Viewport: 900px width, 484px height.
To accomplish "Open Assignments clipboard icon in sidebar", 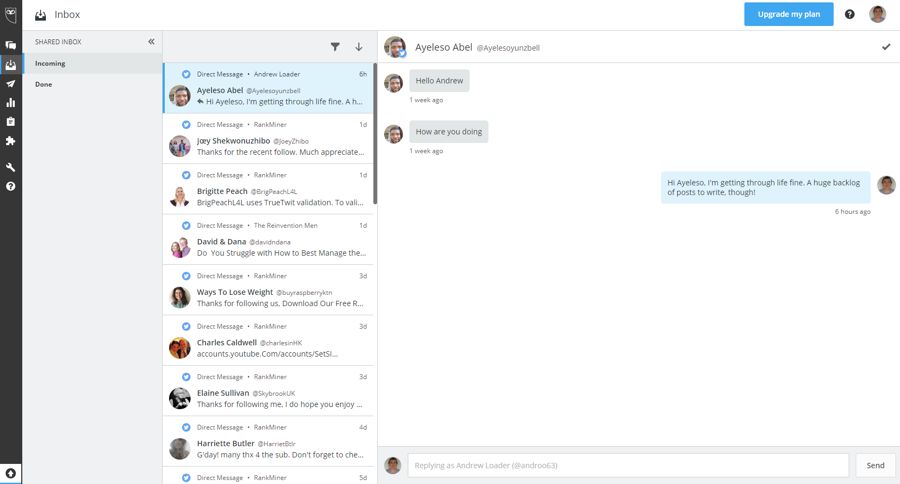I will click(10, 122).
